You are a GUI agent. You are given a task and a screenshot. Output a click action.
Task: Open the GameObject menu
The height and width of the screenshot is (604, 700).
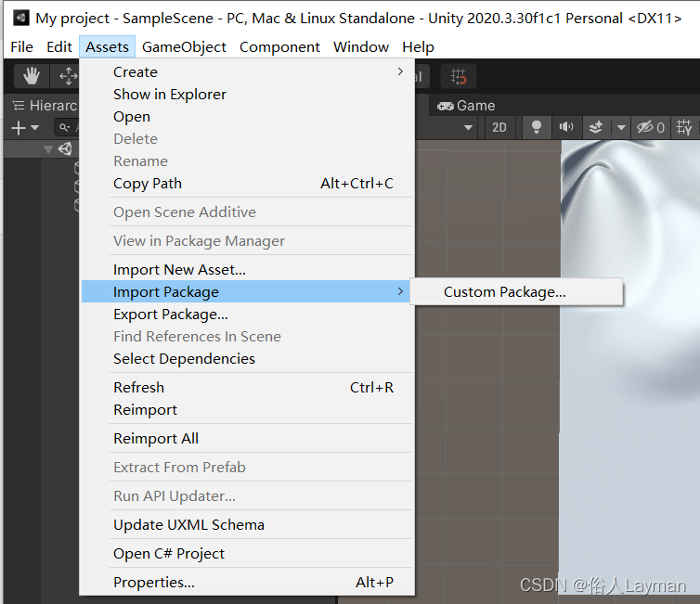(x=184, y=46)
